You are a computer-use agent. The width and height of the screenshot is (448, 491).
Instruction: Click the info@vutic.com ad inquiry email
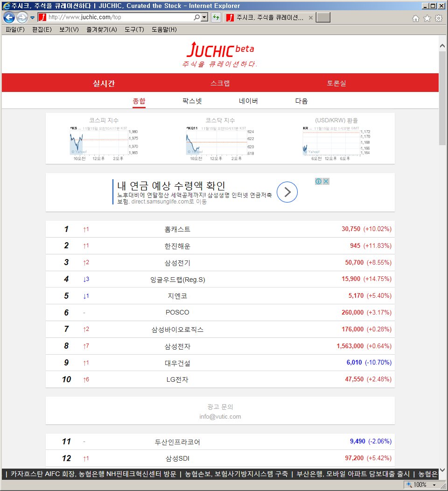coord(220,417)
